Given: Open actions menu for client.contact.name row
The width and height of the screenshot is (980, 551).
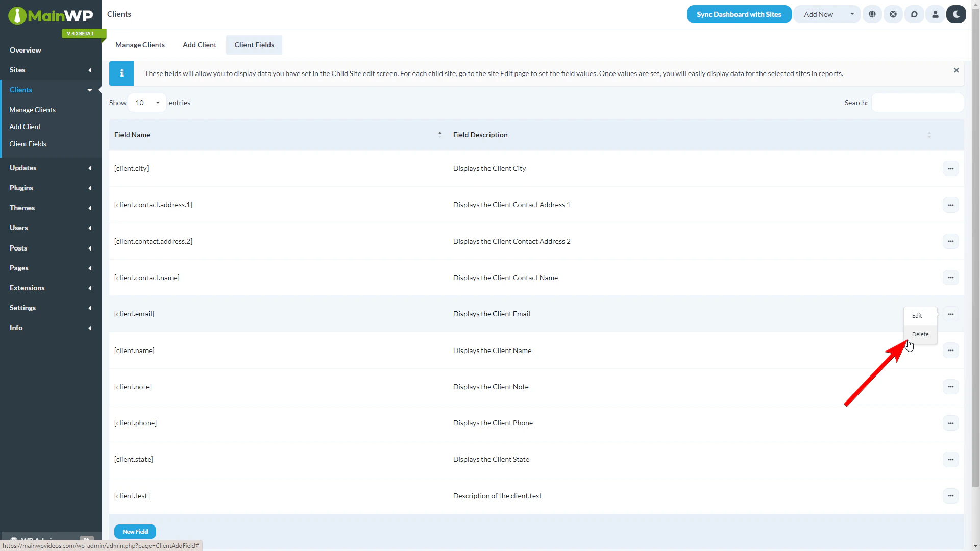Looking at the screenshot, I should pos(950,278).
